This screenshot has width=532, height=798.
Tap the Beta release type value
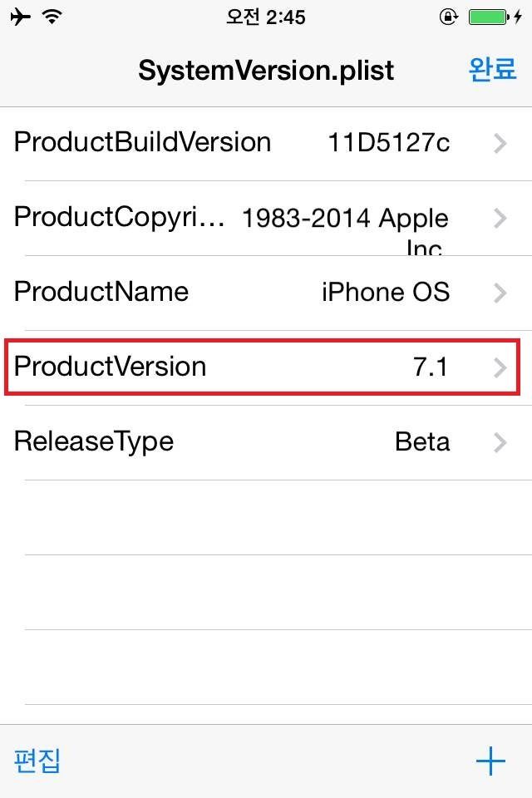pyautogui.click(x=422, y=441)
